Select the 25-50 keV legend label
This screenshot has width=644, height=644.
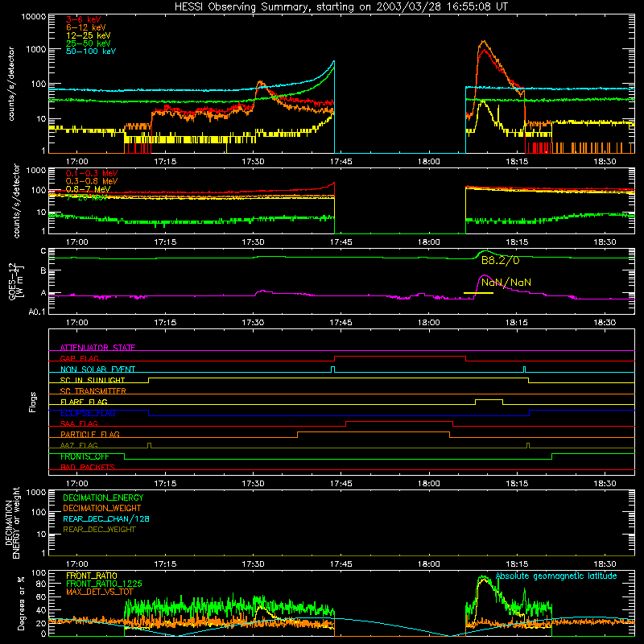coord(89,43)
